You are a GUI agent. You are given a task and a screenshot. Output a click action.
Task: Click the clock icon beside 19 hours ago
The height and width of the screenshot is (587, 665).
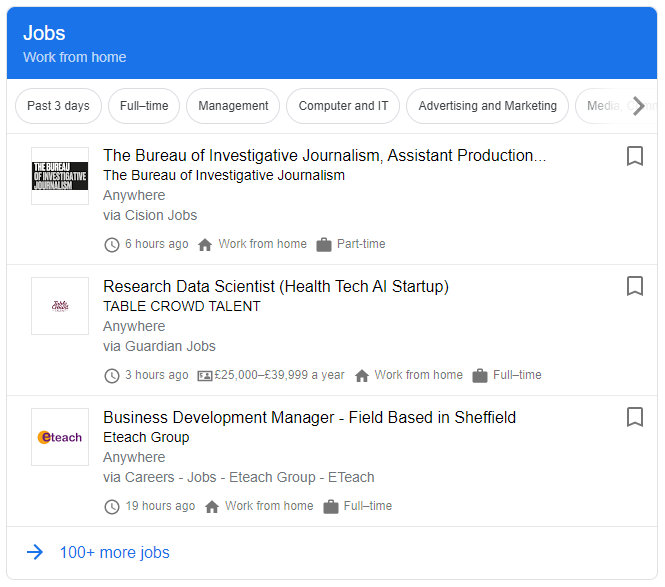112,507
